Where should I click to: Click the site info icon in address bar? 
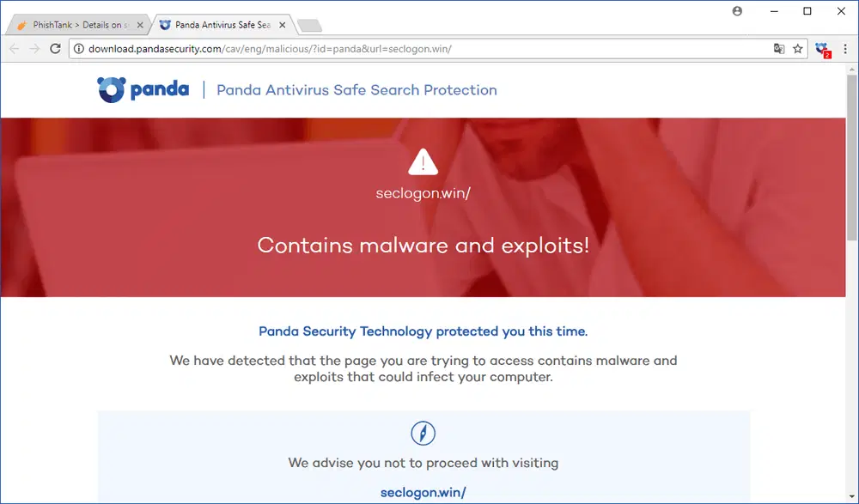pos(79,49)
